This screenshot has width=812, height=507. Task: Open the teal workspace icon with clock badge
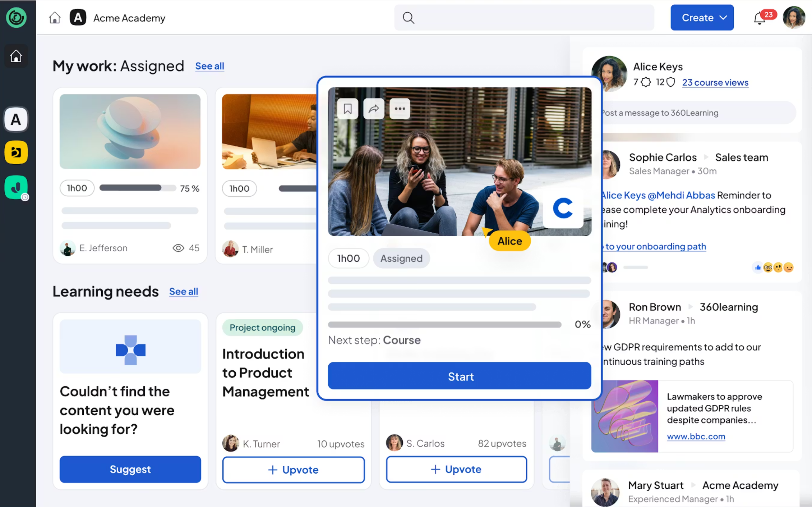[16, 187]
